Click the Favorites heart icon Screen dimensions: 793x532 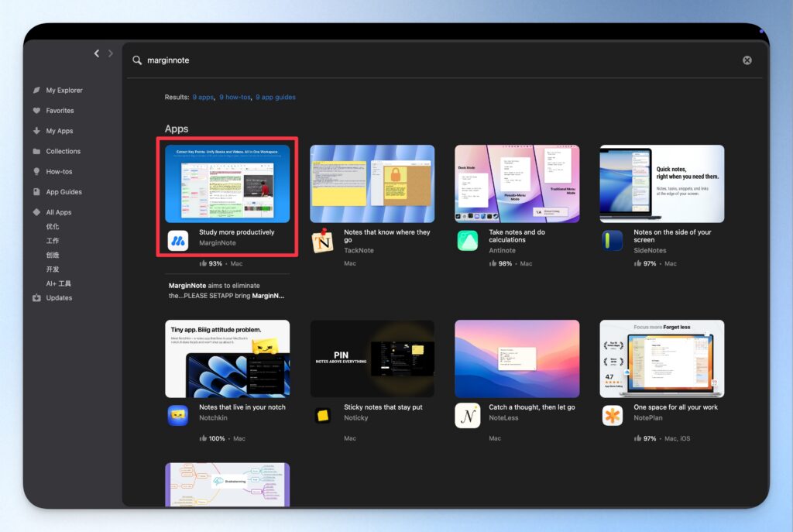click(x=36, y=110)
